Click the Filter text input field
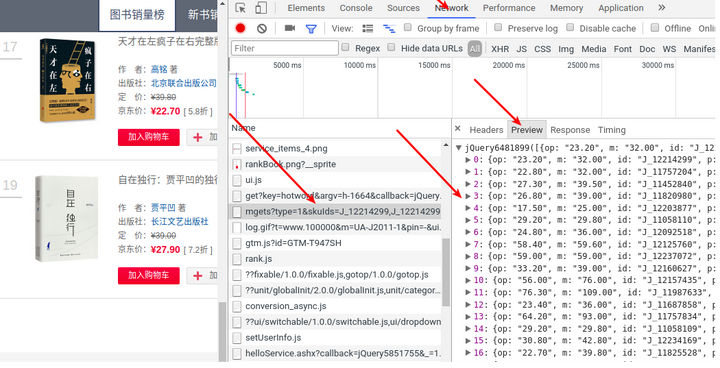Image resolution: width=720 pixels, height=368 pixels. pos(285,48)
